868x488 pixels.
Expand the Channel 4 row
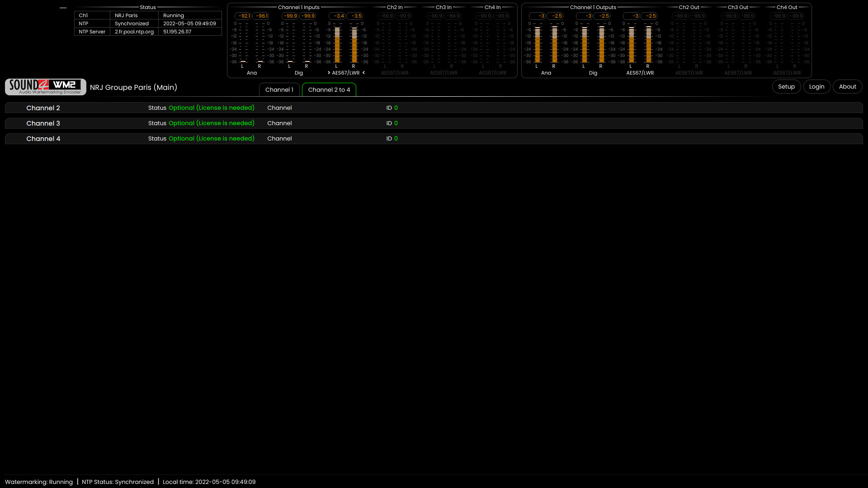pos(43,139)
